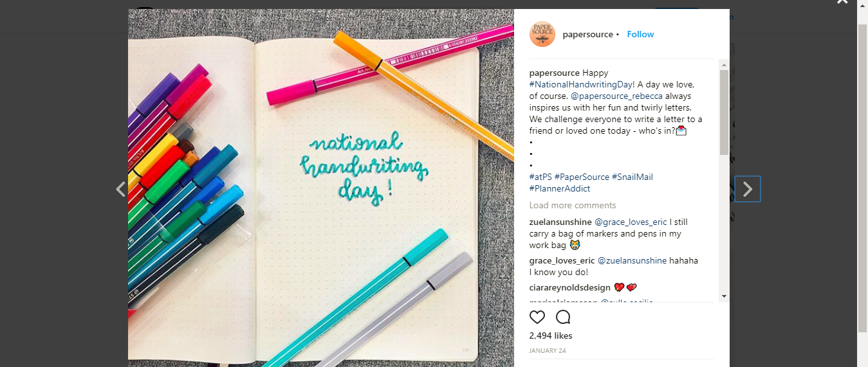Expand Load more comments
This screenshot has height=367, width=868.
[572, 205]
